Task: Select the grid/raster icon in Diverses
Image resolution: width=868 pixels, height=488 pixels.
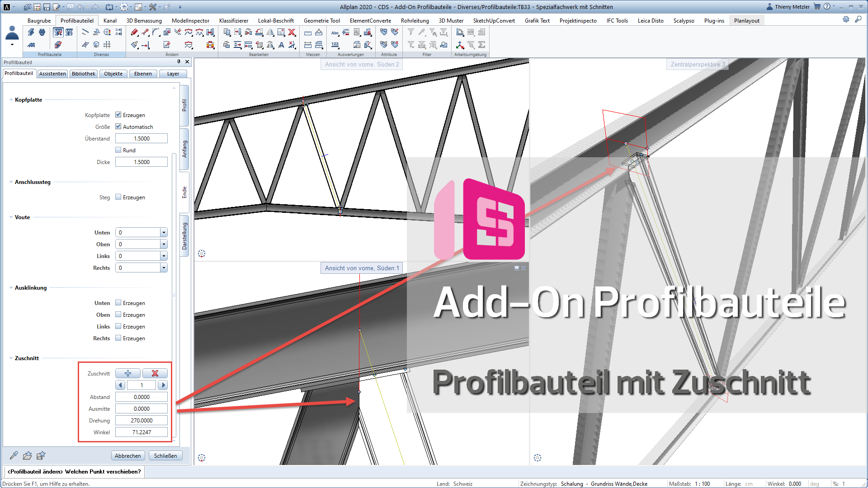Action: 107,45
